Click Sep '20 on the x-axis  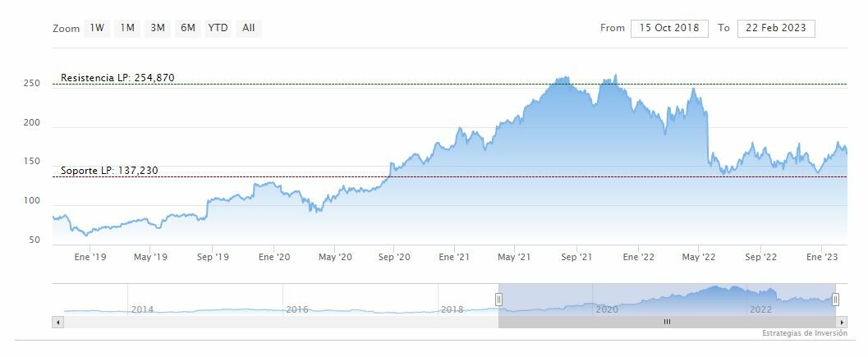[394, 257]
